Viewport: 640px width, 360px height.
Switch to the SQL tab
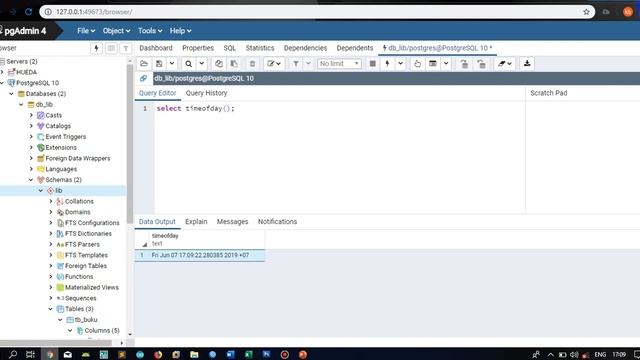[x=230, y=48]
